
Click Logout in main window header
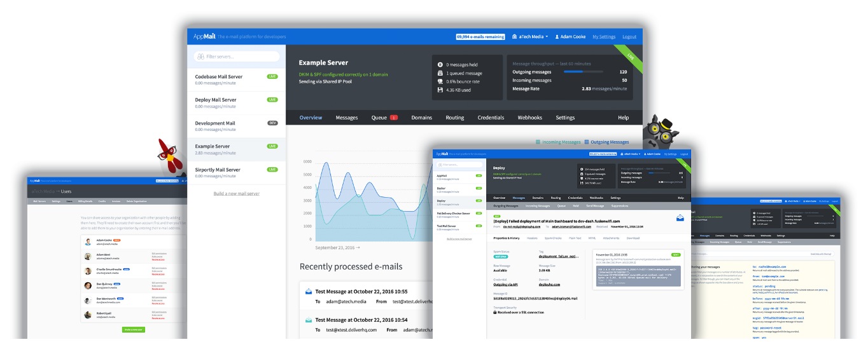[x=629, y=37]
